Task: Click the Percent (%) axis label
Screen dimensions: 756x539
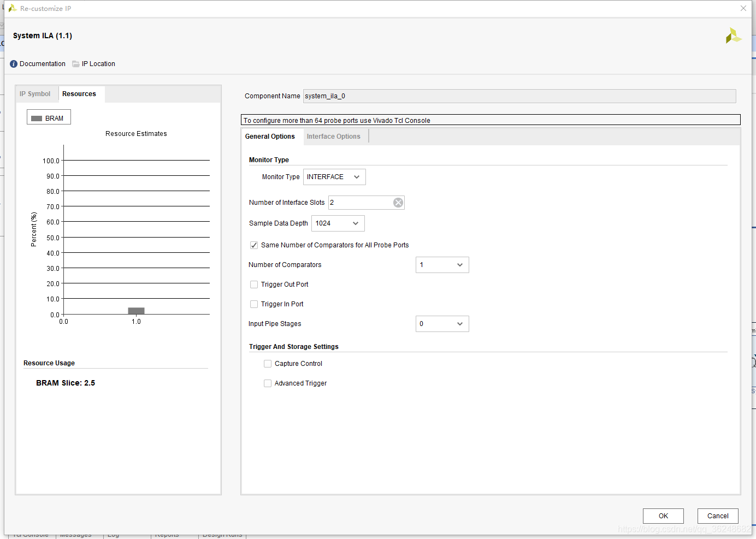Action: click(34, 229)
